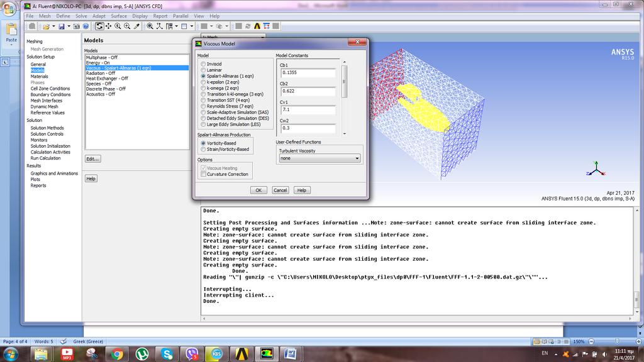Open the Display menu
This screenshot has height=362, width=644.
[x=140, y=16]
